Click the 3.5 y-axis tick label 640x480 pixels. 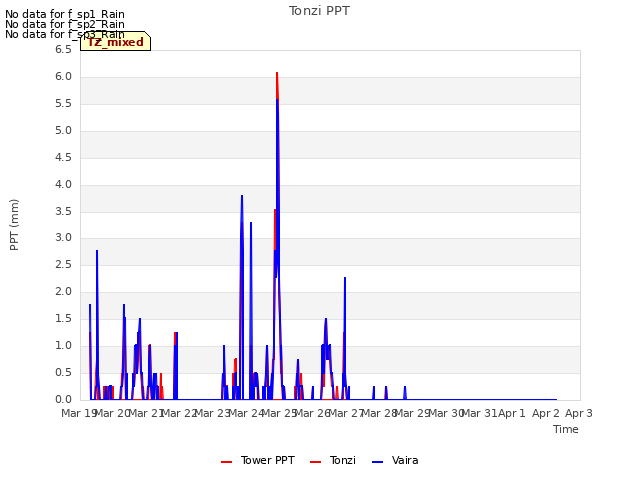63,211
